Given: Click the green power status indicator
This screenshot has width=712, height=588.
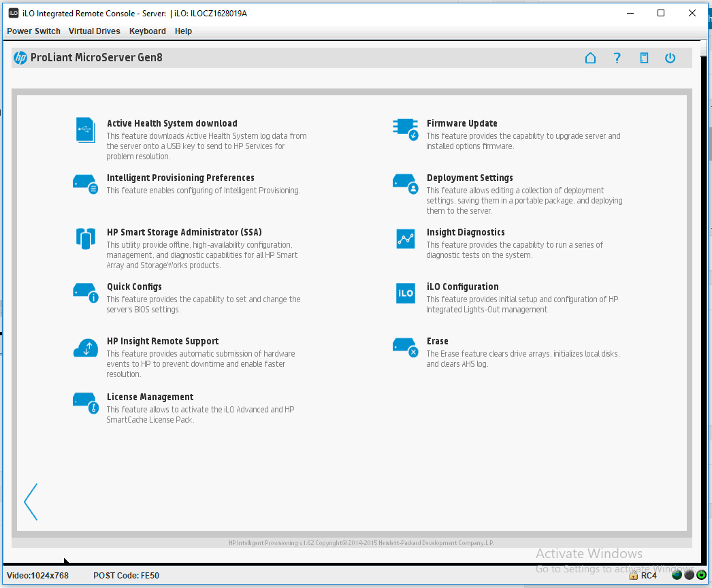Looking at the screenshot, I should click(702, 575).
